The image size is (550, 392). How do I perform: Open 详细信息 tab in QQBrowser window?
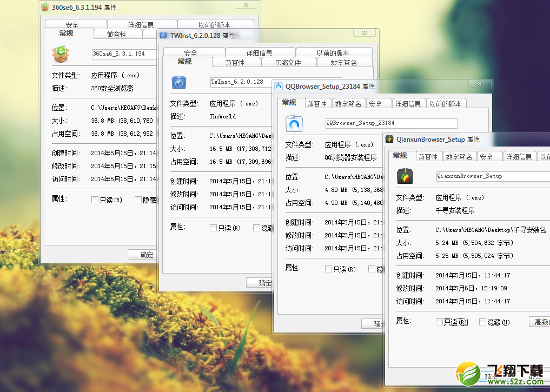(409, 103)
